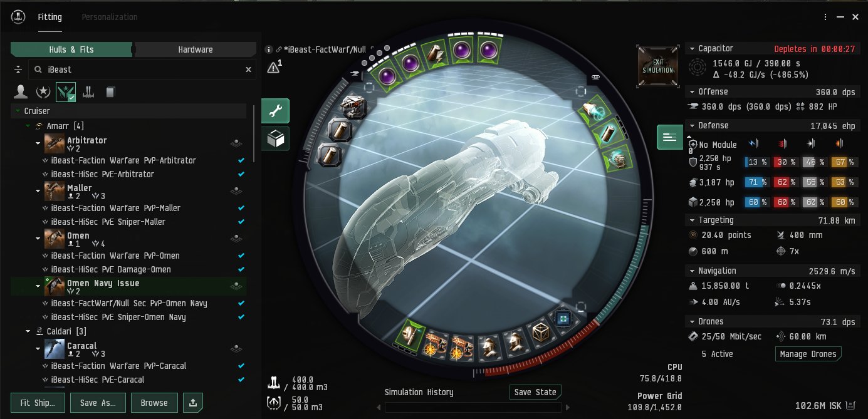Collapse all groups icon beside search

pos(18,70)
